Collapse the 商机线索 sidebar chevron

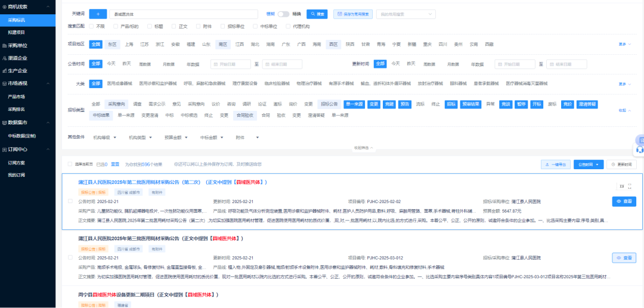(x=48, y=7)
